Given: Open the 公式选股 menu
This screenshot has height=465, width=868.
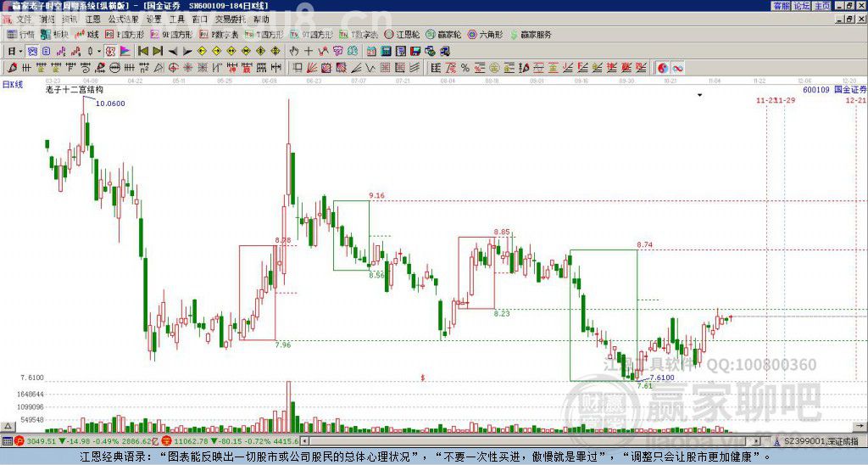Looking at the screenshot, I should click(x=123, y=20).
